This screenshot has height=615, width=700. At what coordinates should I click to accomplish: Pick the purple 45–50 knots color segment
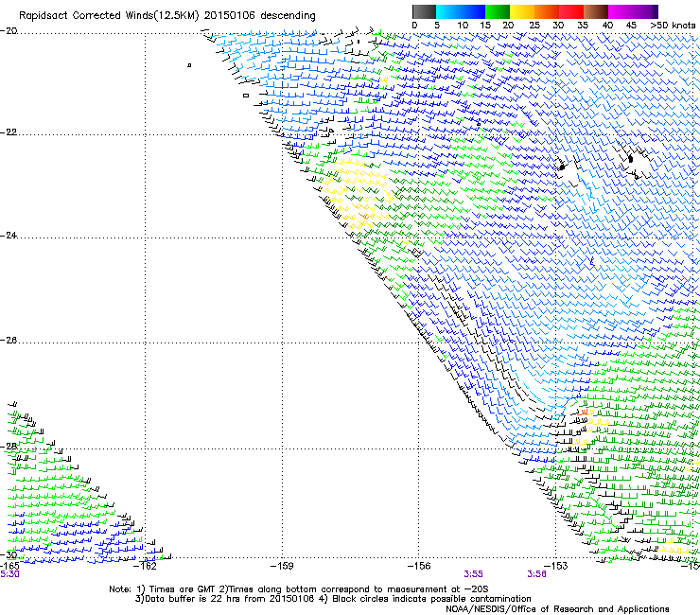coord(645,11)
